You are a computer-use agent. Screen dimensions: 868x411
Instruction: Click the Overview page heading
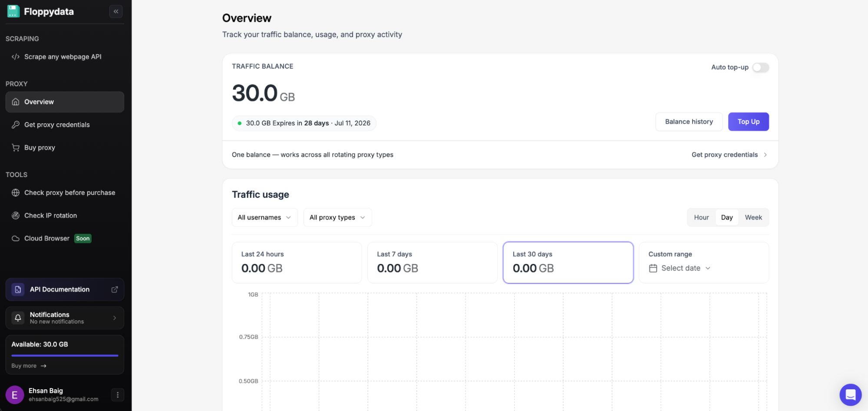[x=247, y=18]
